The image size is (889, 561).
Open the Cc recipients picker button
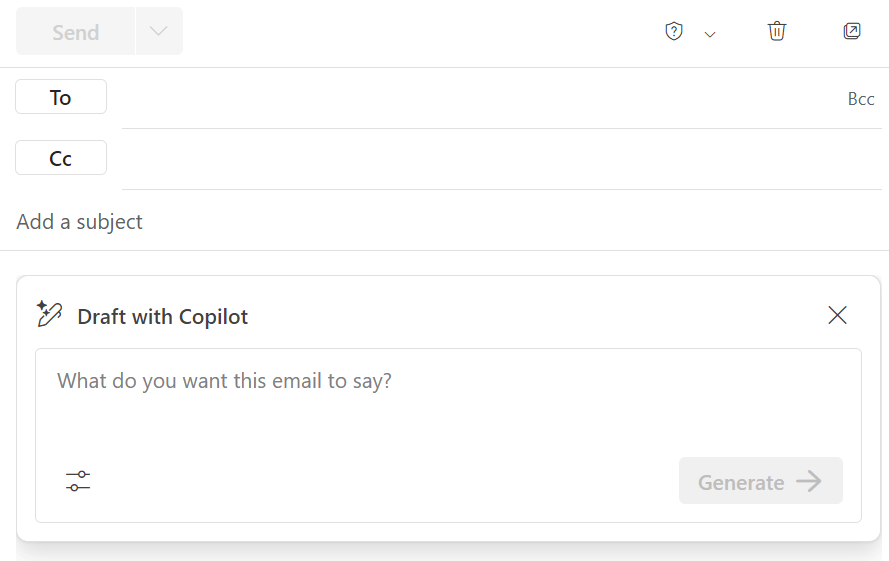click(x=61, y=158)
